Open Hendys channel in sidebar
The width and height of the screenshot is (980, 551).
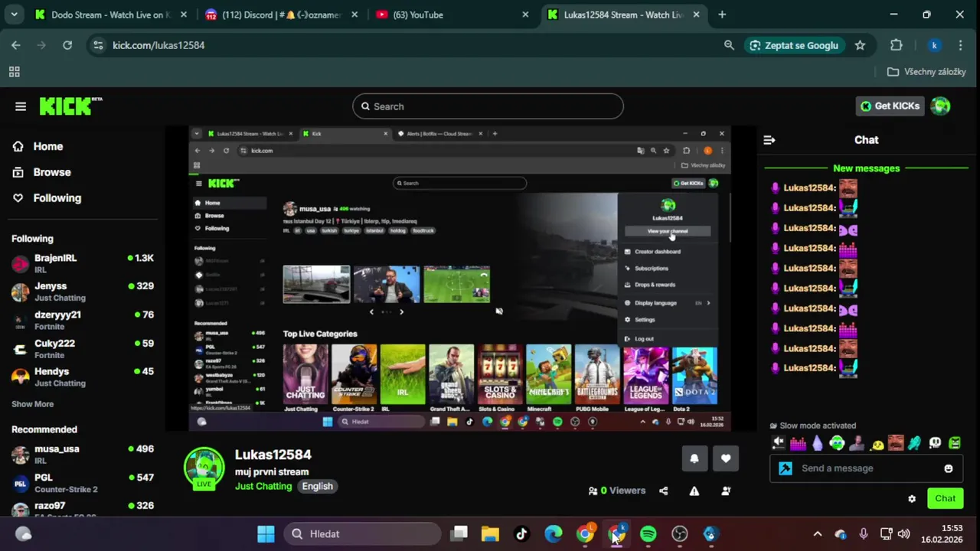83,377
